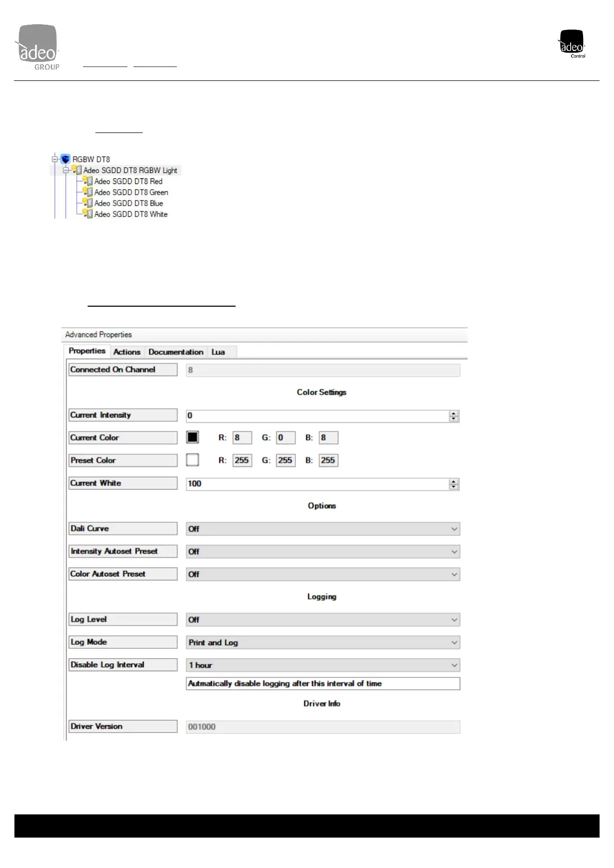614x868 pixels.
Task: Click the Log Level property label
Action: click(123, 619)
